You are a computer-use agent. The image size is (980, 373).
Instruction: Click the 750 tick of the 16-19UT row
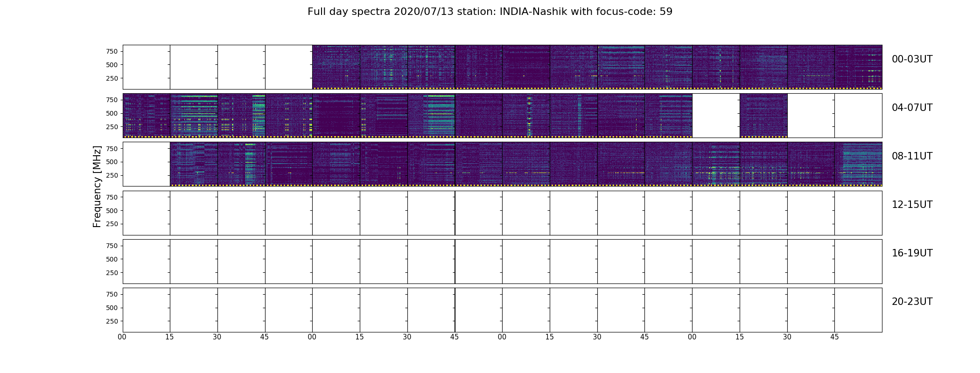pos(112,246)
